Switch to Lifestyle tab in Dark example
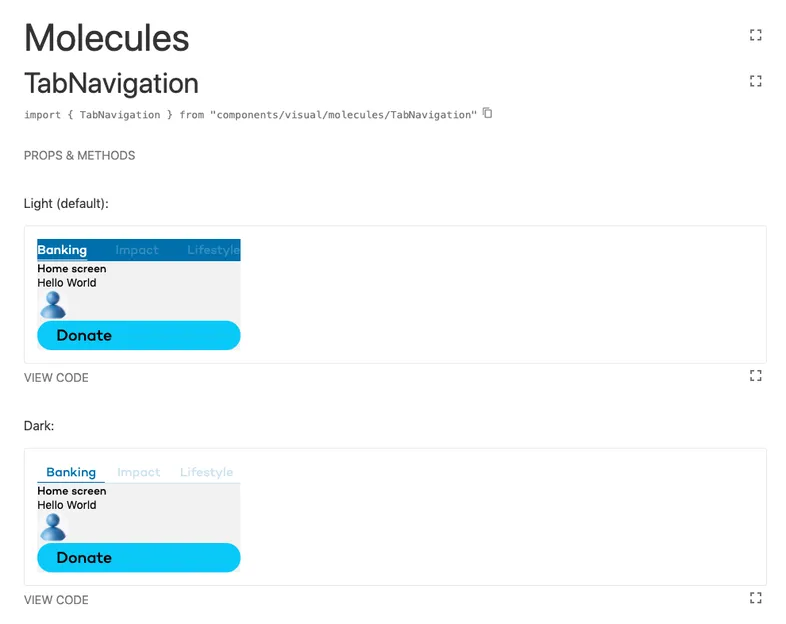 point(206,472)
